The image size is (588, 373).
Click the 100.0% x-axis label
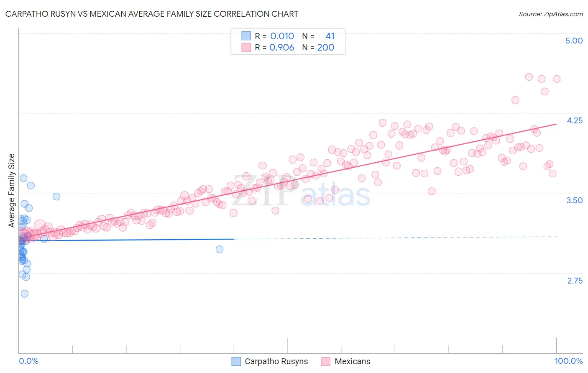click(569, 361)
